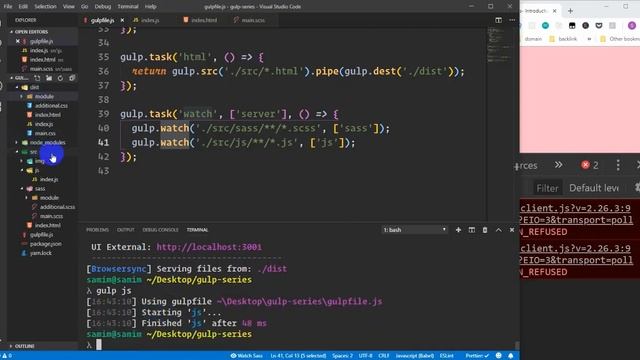This screenshot has height=360, width=640.
Task: Change the UTF-8 file encoding
Action: 365,356
